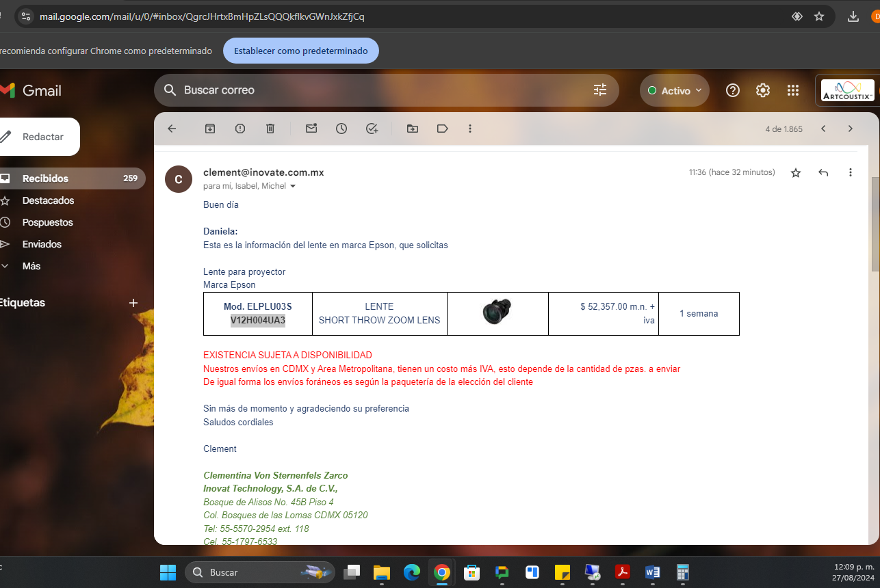Open Word from the taskbar
This screenshot has height=588, width=880.
(652, 572)
